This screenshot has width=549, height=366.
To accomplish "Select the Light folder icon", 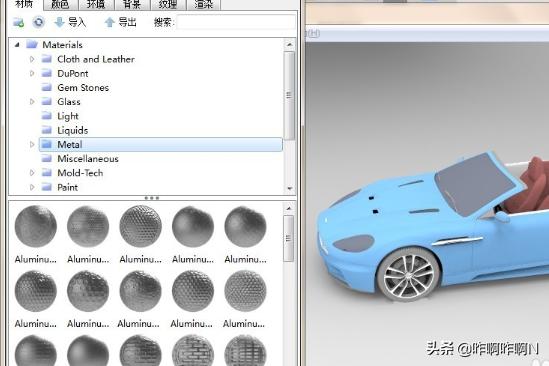I will [x=47, y=116].
